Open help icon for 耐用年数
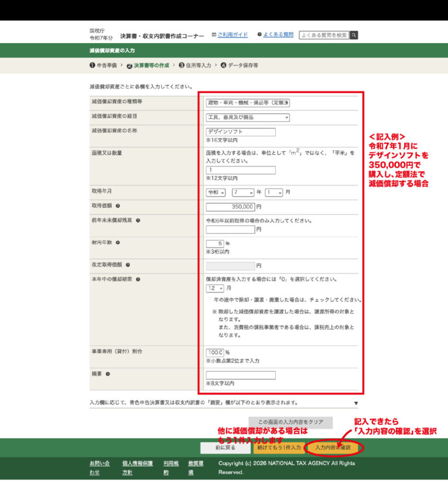This screenshot has width=448, height=484. (x=118, y=242)
